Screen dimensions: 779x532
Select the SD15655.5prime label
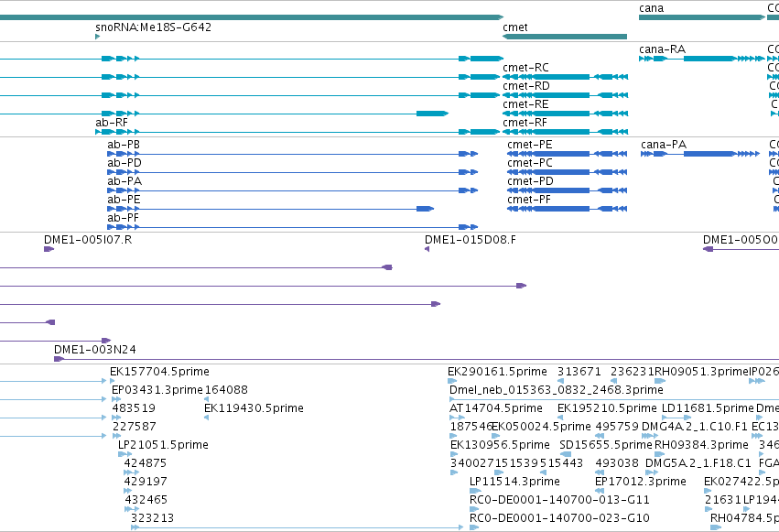point(606,445)
